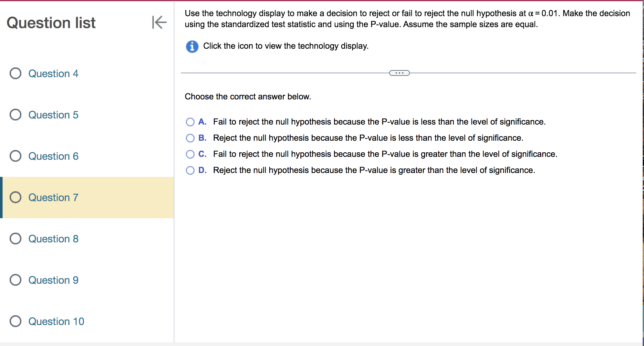Open Question 8 from the list

[53, 239]
